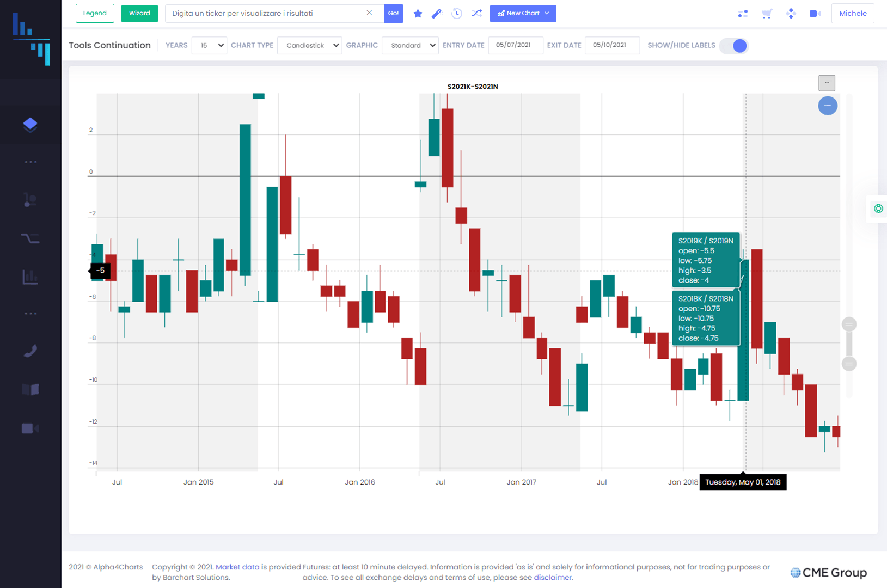The height and width of the screenshot is (588, 887).
Task: Expand the Chart Type Candlestick dropdown
Action: click(309, 46)
